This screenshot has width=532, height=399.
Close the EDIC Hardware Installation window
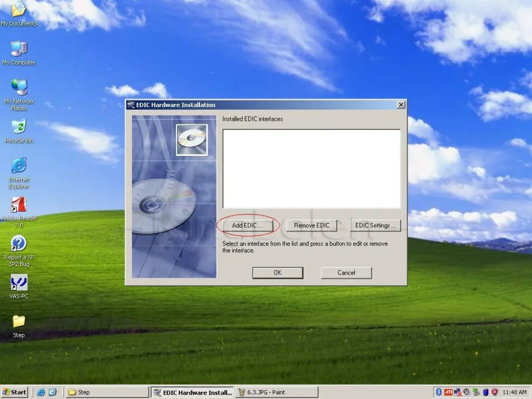[401, 105]
